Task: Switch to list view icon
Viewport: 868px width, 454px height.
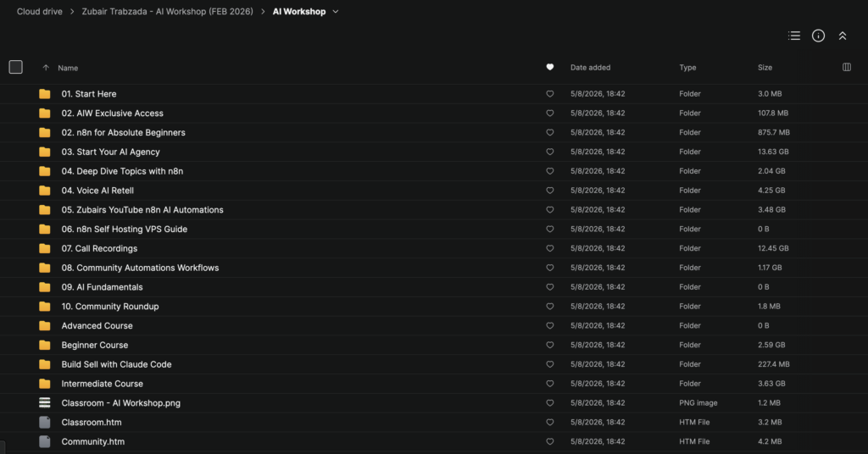Action: [793, 36]
